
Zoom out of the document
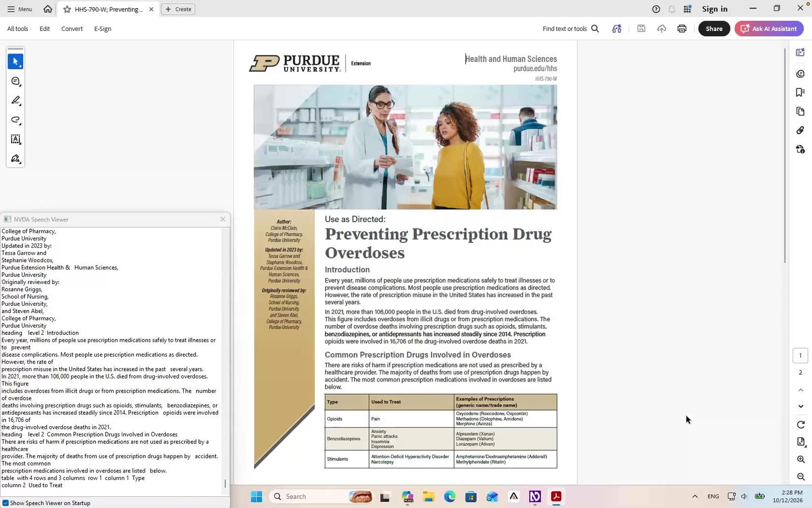pyautogui.click(x=801, y=477)
